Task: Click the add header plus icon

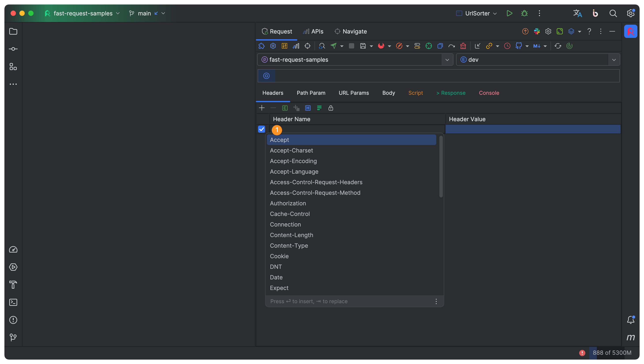Action: [x=262, y=108]
